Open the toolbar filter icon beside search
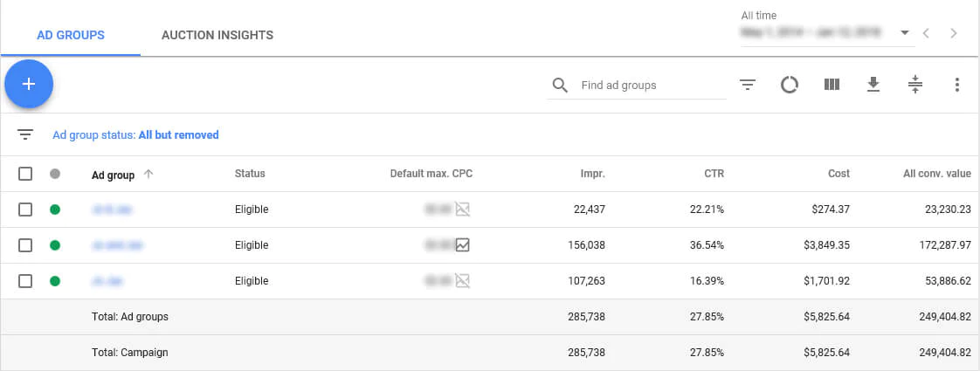Image resolution: width=980 pixels, height=371 pixels. coord(748,85)
